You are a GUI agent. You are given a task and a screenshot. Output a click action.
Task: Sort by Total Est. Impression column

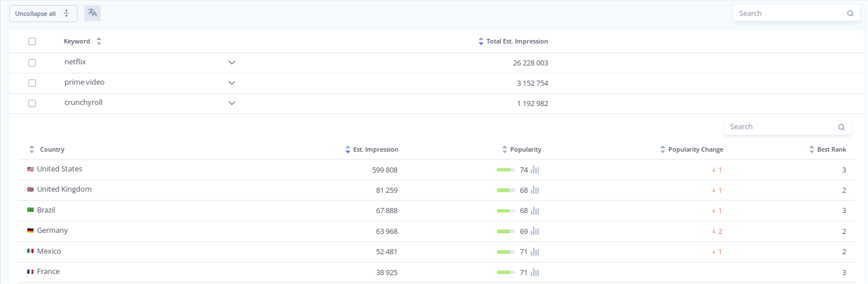coord(481,41)
